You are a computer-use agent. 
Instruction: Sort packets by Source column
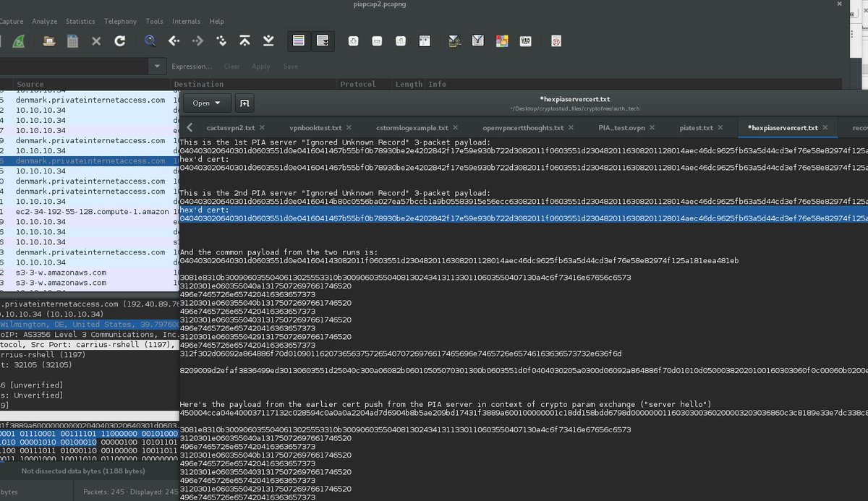coord(91,85)
